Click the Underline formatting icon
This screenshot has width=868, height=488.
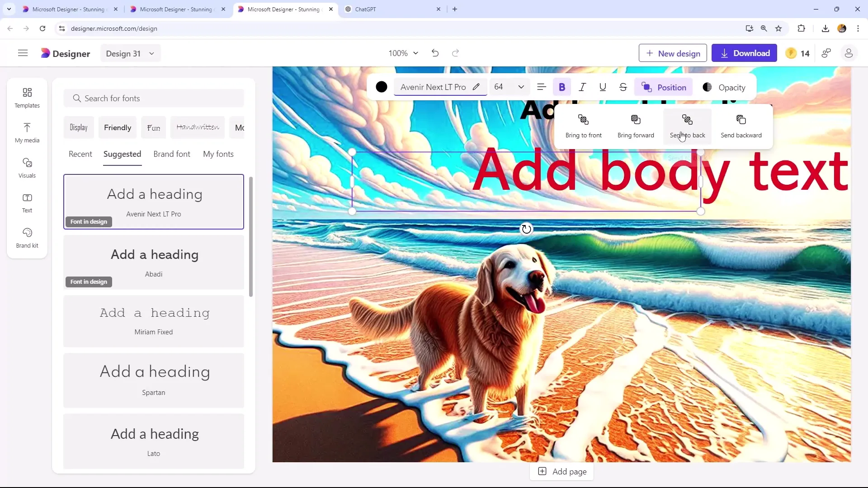point(603,88)
